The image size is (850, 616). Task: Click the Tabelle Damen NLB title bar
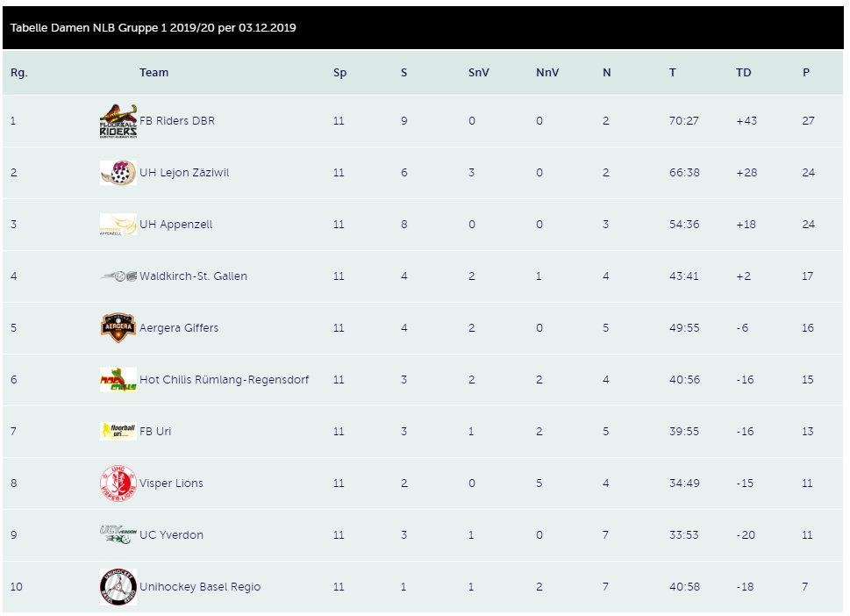pyautogui.click(x=153, y=28)
